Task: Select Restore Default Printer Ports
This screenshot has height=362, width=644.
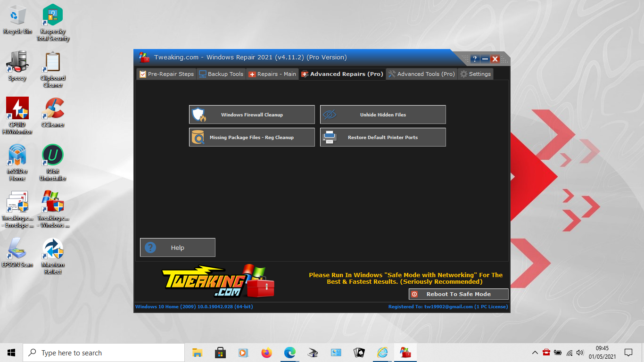Action: tap(383, 137)
